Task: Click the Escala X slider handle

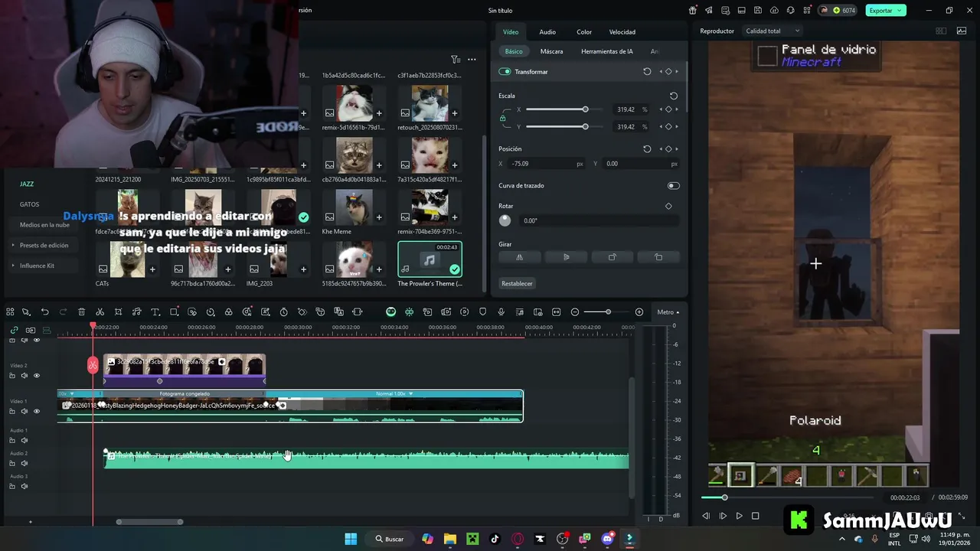Action: pos(586,109)
